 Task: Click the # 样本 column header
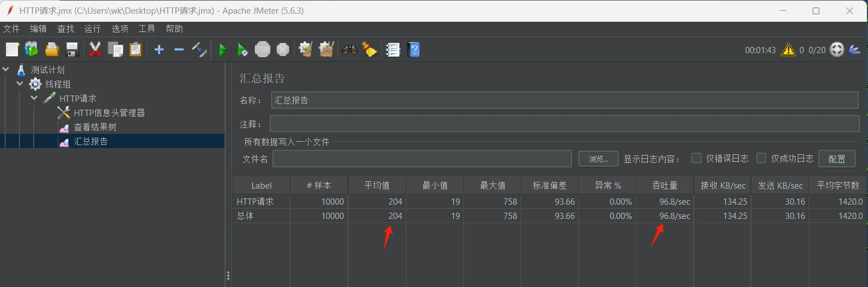click(x=319, y=185)
